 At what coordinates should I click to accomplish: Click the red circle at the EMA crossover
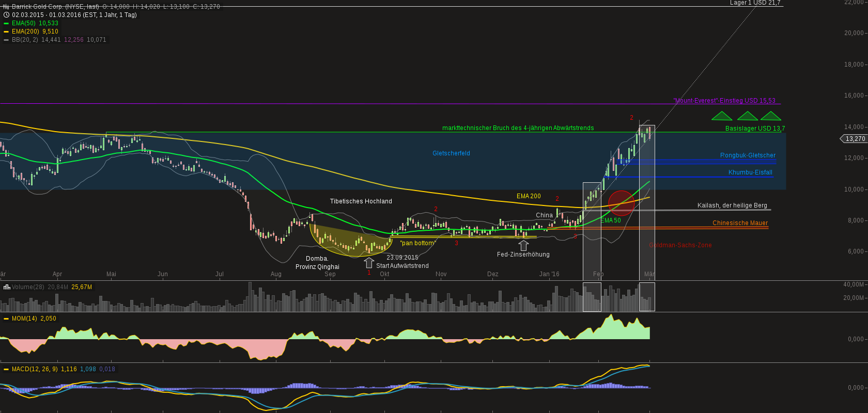621,203
